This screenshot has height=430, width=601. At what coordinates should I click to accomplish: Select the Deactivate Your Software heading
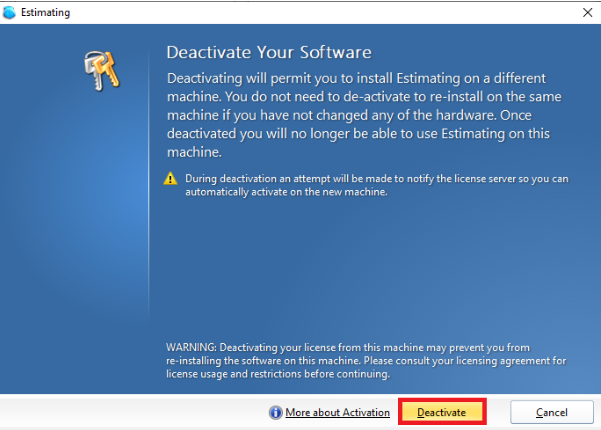pos(269,52)
